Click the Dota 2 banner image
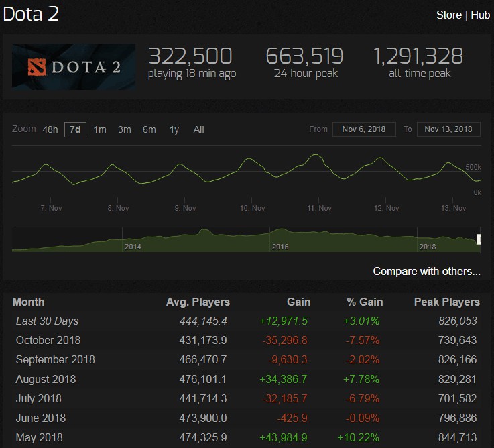494x448 pixels. (x=74, y=66)
